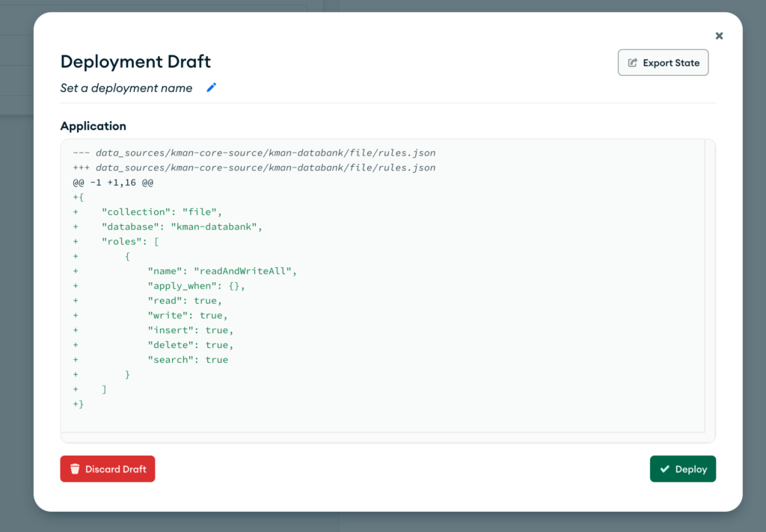Click the "database": "kman-databank" line
The height and width of the screenshot is (532, 766).
[x=182, y=227]
